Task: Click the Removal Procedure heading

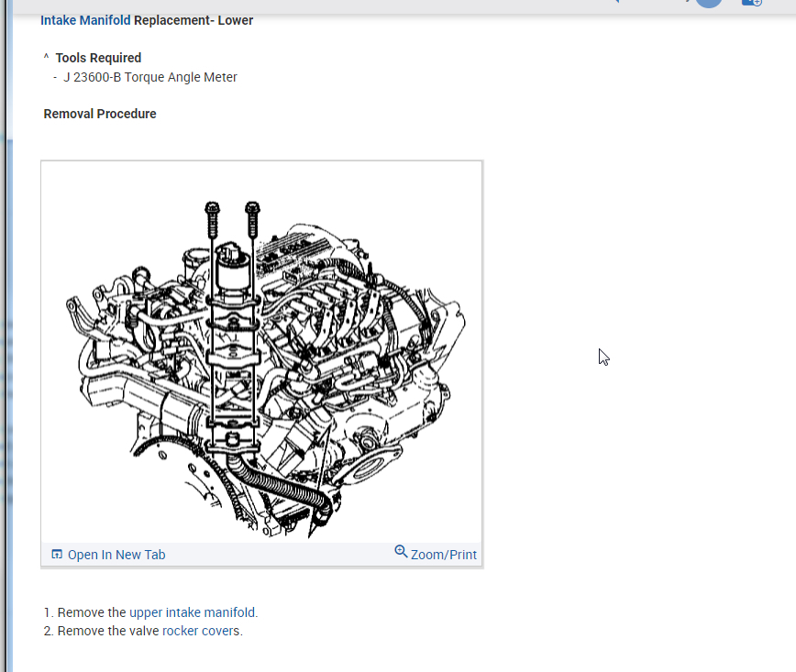Action: pos(100,114)
